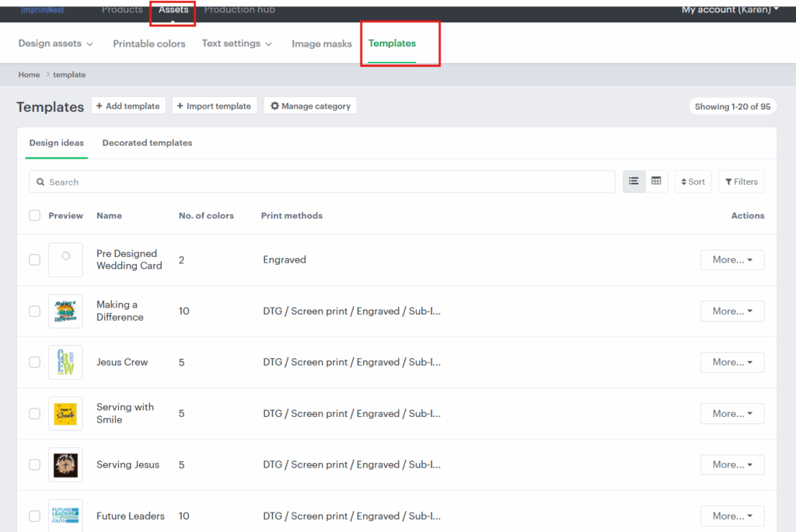Viewport: 796px width, 532px height.
Task: Check the Pre Designed Wedding Card checkbox
Action: [x=34, y=259]
